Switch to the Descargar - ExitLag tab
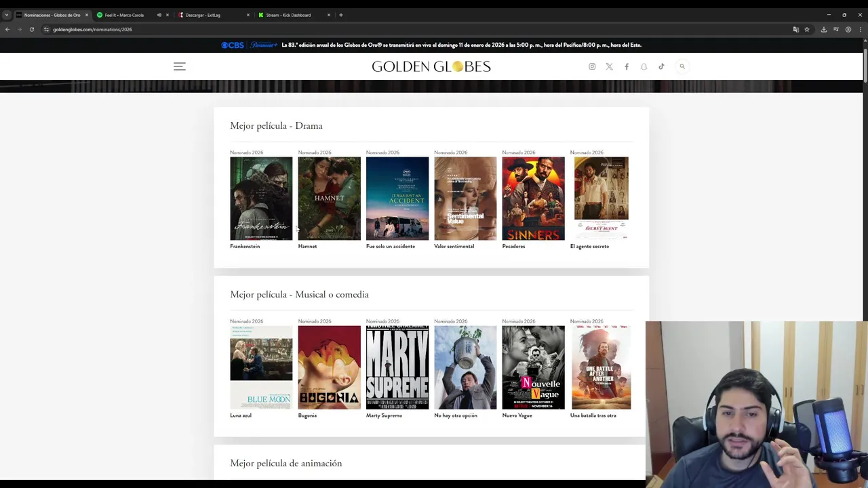 (203, 15)
